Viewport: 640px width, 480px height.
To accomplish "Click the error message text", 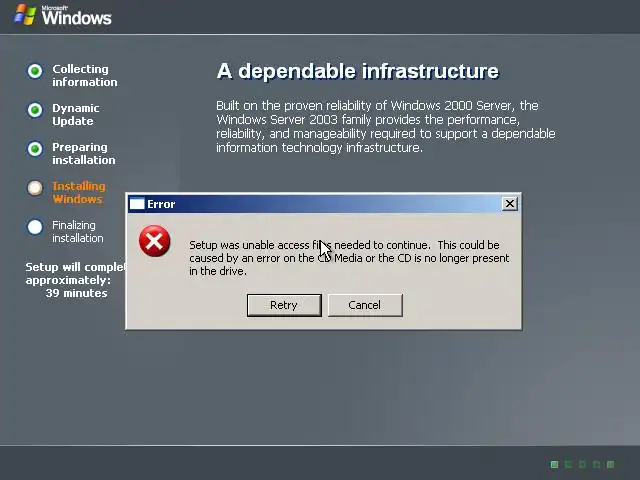I will pos(349,258).
